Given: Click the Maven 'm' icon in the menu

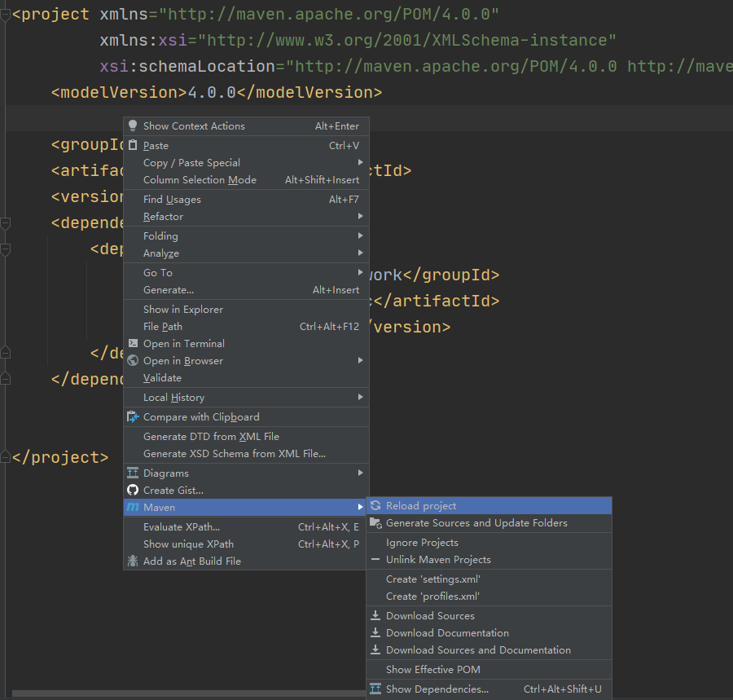Looking at the screenshot, I should click(x=133, y=508).
